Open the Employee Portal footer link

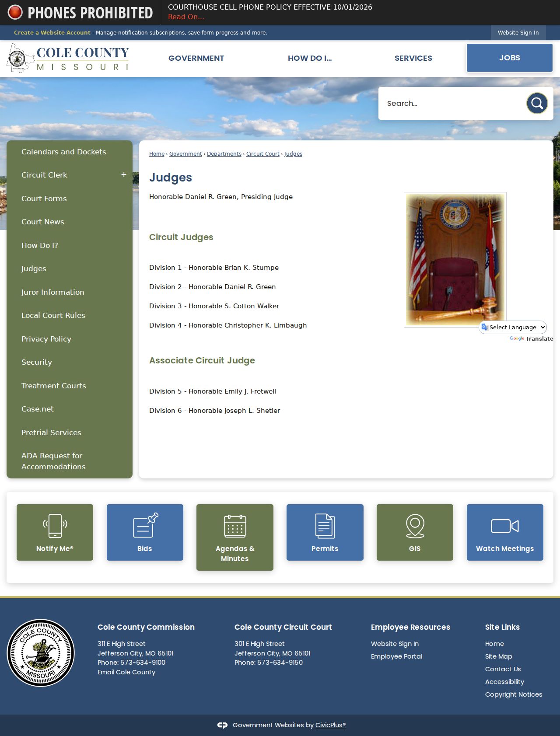point(397,656)
